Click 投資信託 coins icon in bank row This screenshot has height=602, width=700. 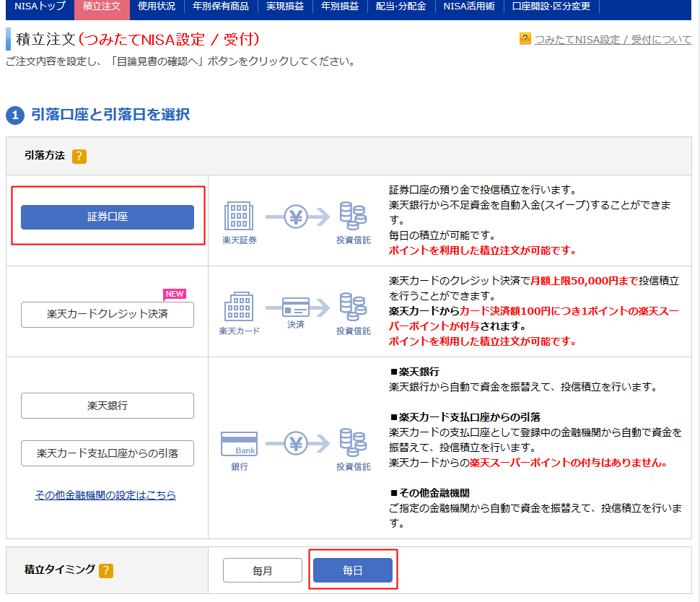pyautogui.click(x=353, y=442)
